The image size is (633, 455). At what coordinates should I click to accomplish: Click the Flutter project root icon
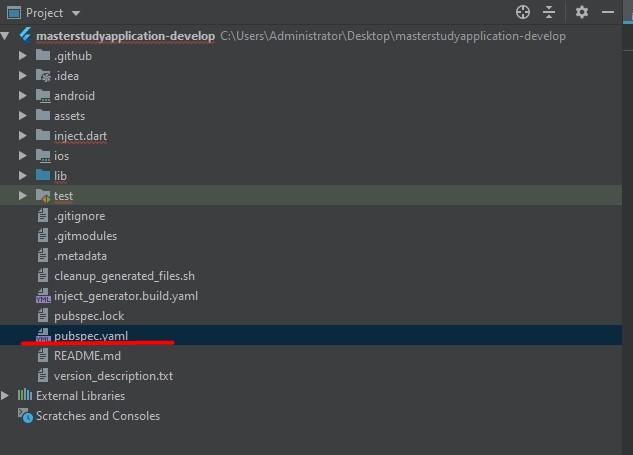(x=24, y=36)
